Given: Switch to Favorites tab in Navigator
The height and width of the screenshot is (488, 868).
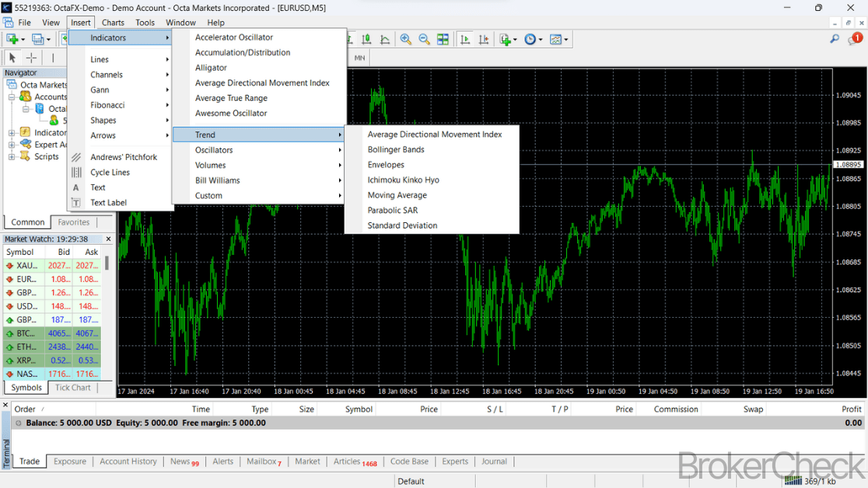Looking at the screenshot, I should pos(74,222).
